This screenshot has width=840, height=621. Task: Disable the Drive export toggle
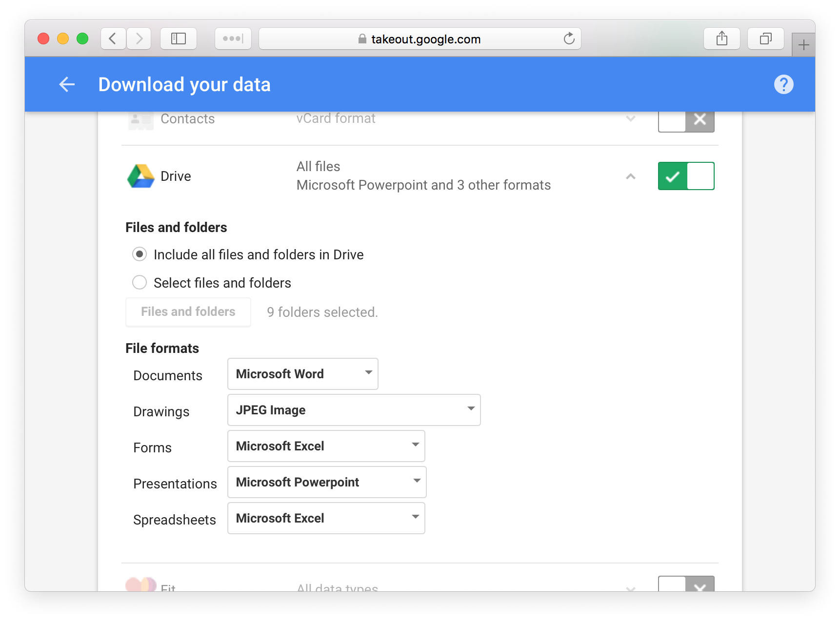(685, 176)
